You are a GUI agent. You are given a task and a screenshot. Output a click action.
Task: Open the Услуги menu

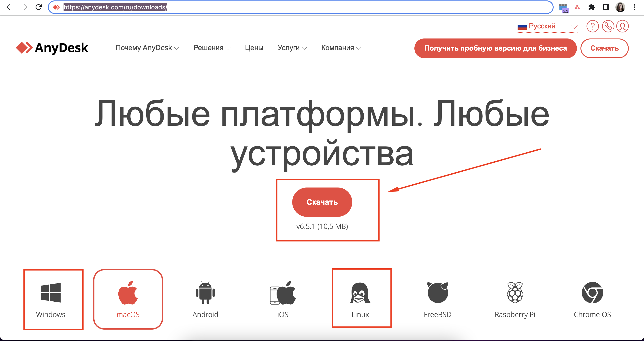[291, 48]
